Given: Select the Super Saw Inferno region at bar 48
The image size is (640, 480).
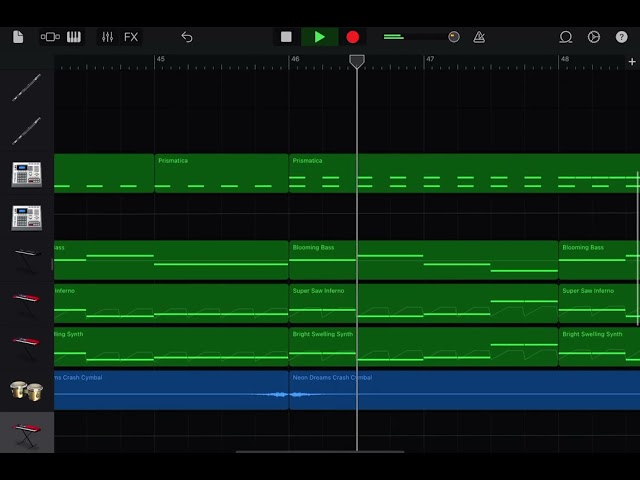Looking at the screenshot, I should coord(599,303).
